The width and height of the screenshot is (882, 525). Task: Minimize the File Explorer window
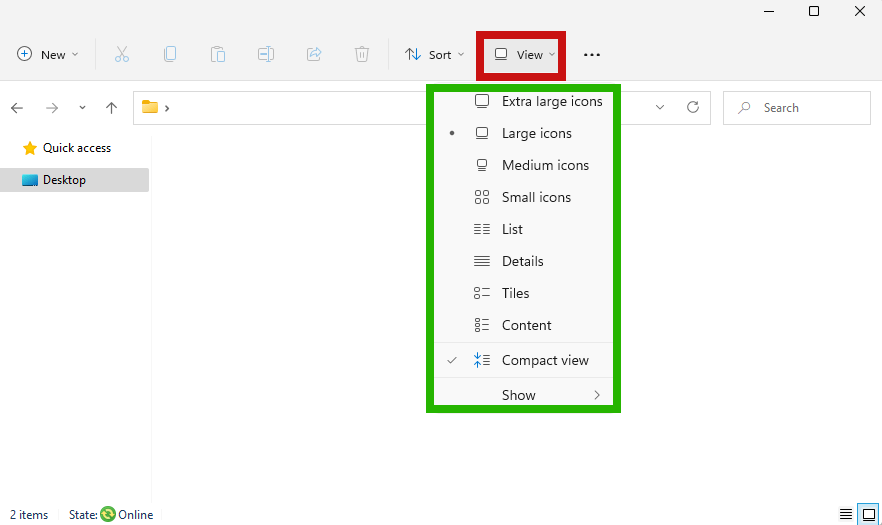coord(769,11)
